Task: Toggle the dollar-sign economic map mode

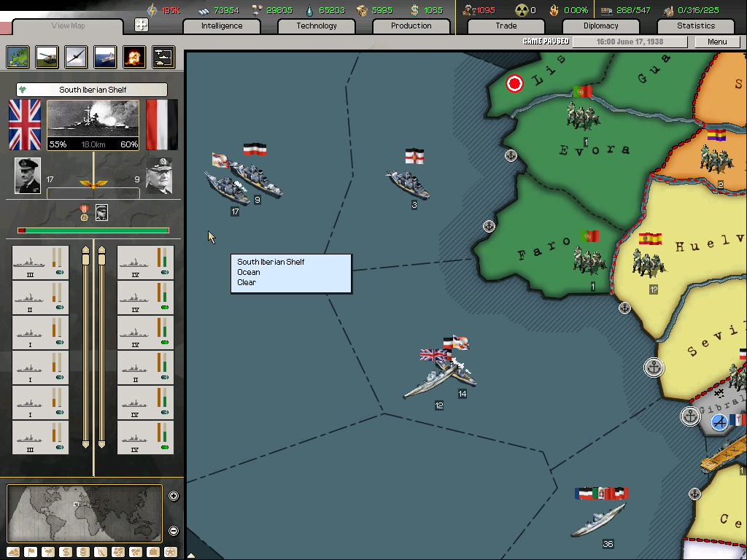Action: 65,552
